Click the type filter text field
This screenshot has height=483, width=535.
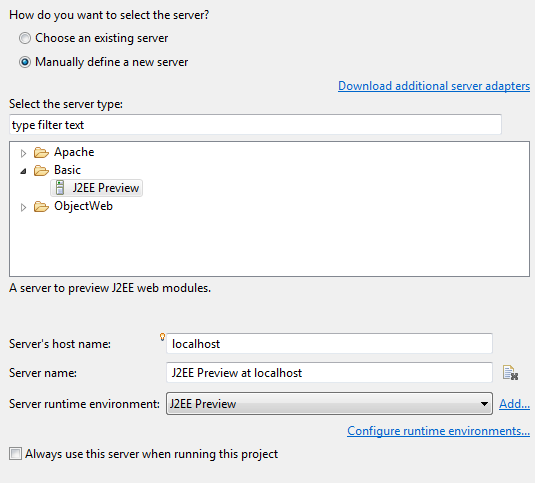pyautogui.click(x=256, y=125)
